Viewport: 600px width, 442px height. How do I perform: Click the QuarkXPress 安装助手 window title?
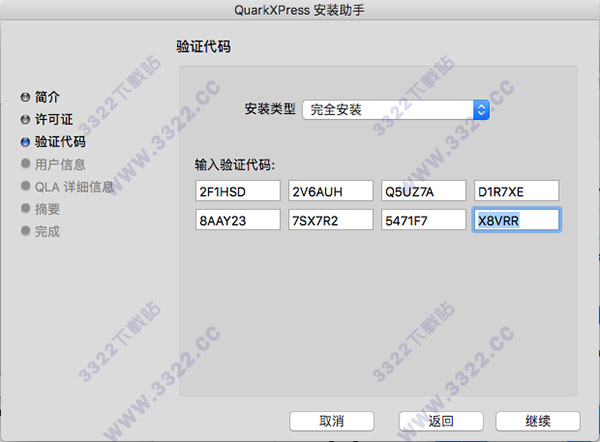pyautogui.click(x=299, y=10)
